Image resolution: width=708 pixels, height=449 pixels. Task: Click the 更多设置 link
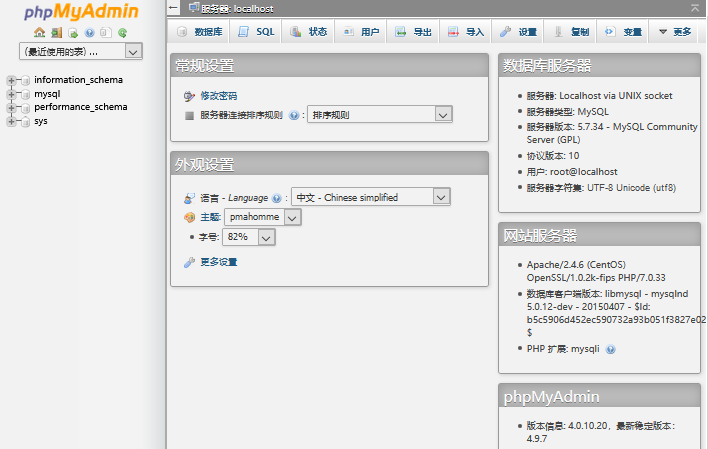pyautogui.click(x=219, y=262)
